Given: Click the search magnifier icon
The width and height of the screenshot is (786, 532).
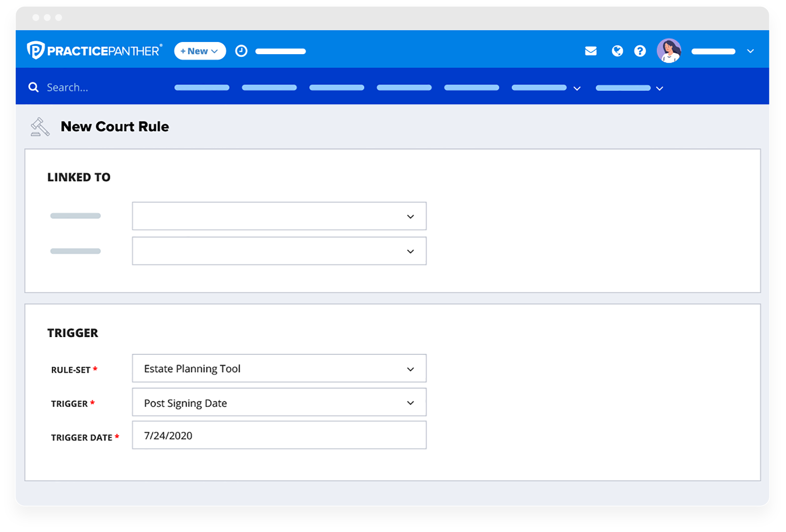Looking at the screenshot, I should (x=33, y=87).
